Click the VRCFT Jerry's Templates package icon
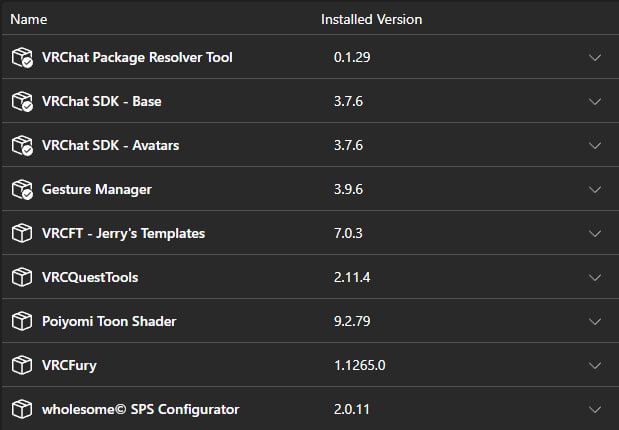 click(x=23, y=233)
